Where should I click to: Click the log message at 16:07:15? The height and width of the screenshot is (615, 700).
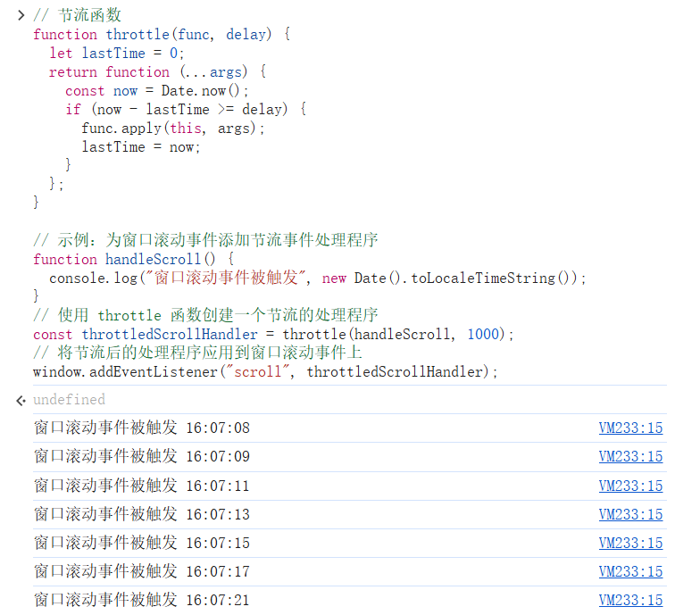[141, 543]
